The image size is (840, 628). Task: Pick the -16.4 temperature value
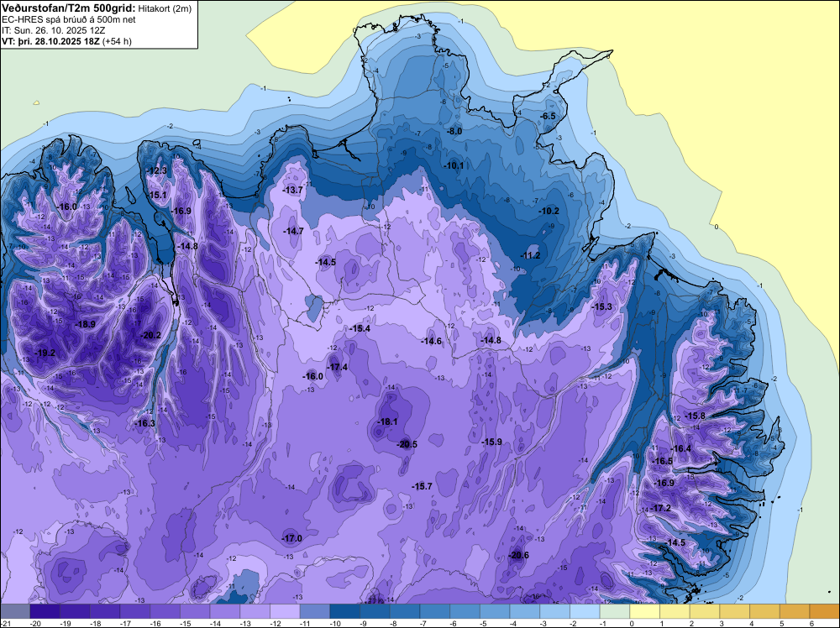pyautogui.click(x=680, y=448)
